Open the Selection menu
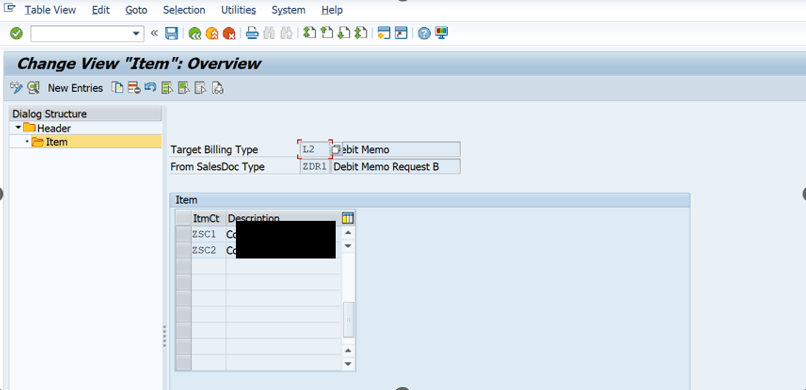 [184, 10]
